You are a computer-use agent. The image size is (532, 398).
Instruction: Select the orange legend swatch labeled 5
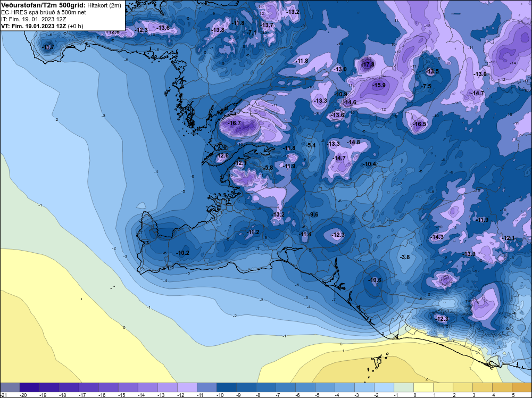click(x=521, y=387)
